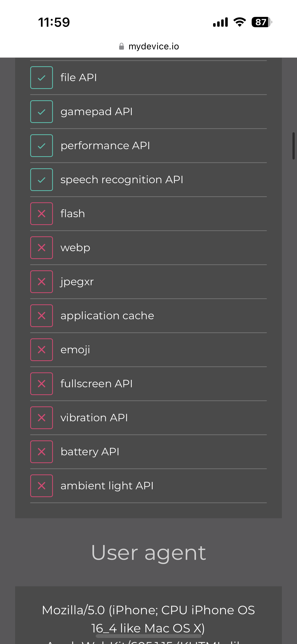Click the lock icon in address bar

tap(121, 46)
